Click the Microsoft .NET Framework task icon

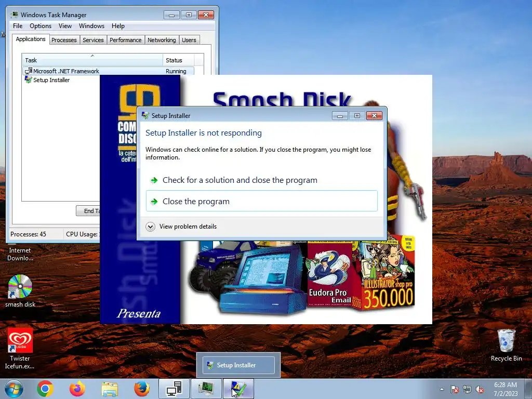tap(28, 71)
